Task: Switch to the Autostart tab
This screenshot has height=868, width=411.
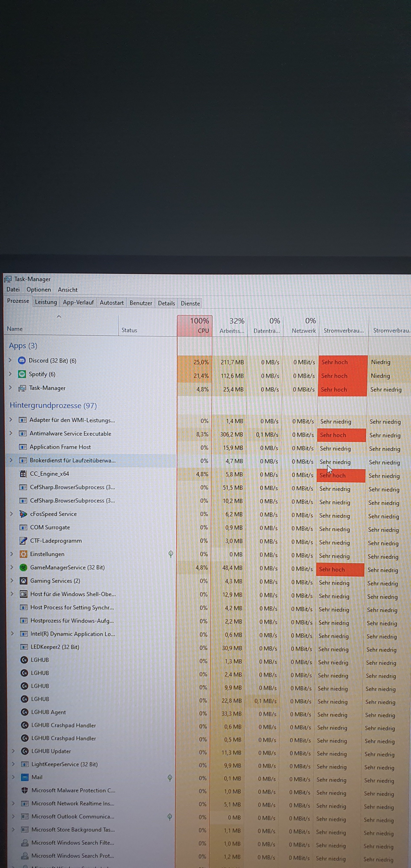Action: coord(112,303)
